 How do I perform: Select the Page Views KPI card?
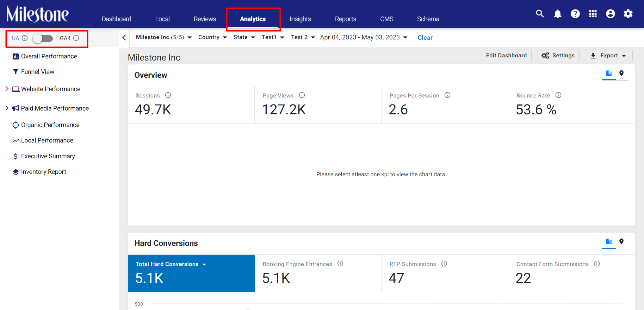pyautogui.click(x=318, y=105)
